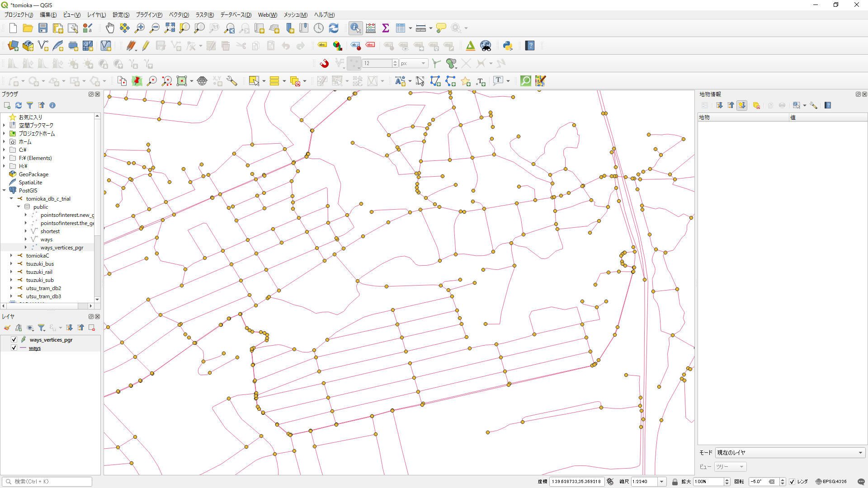Click the Zoom Full extent icon
This screenshot has width=868, height=488.
click(x=170, y=28)
